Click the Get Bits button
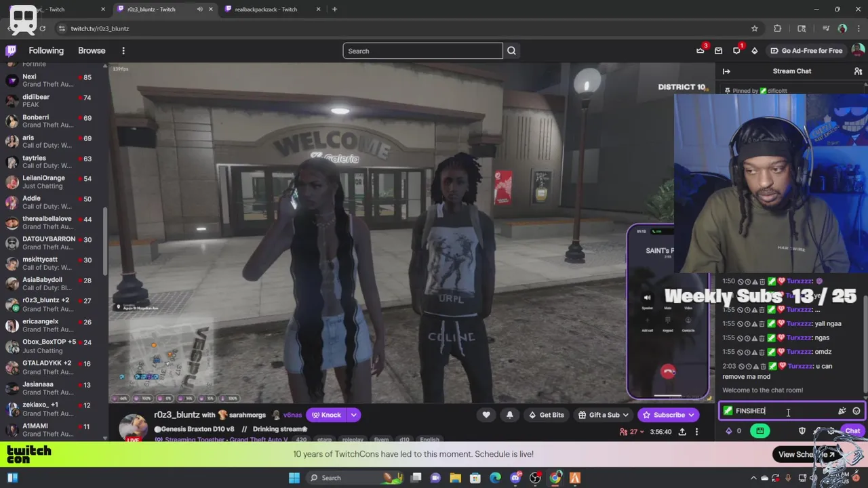This screenshot has width=868, height=488. click(x=545, y=415)
